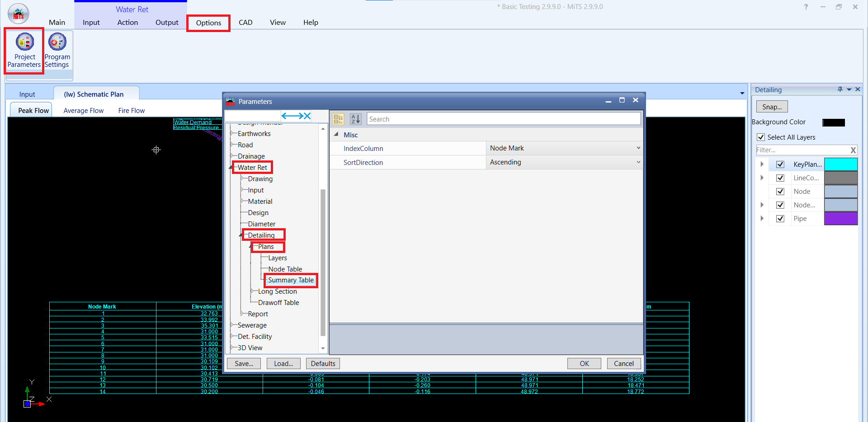Screen dimensions: 868x422
Task: Expand Long Section tree node
Action: coord(252,291)
